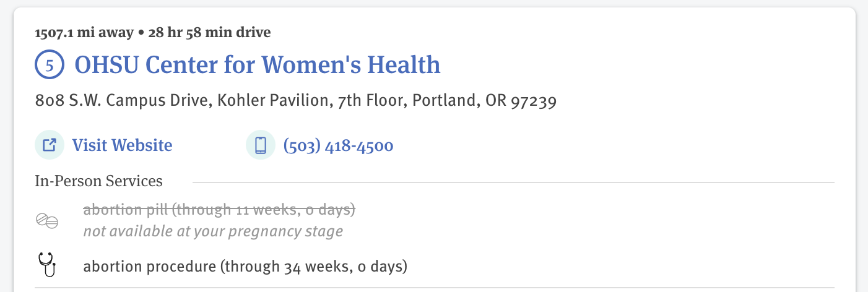The height and width of the screenshot is (292, 868).
Task: Follow the Visit Website link
Action: [122, 145]
